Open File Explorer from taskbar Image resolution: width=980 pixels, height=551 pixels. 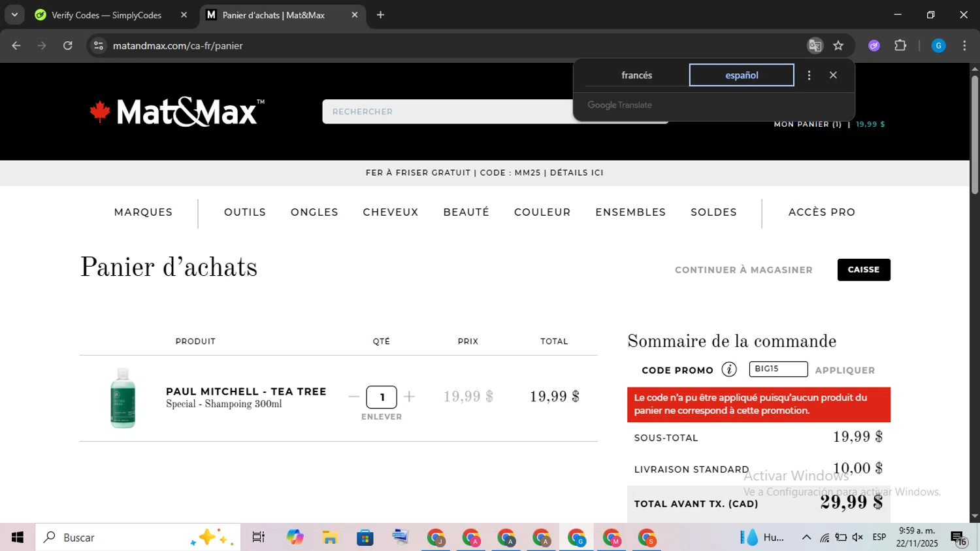(330, 537)
